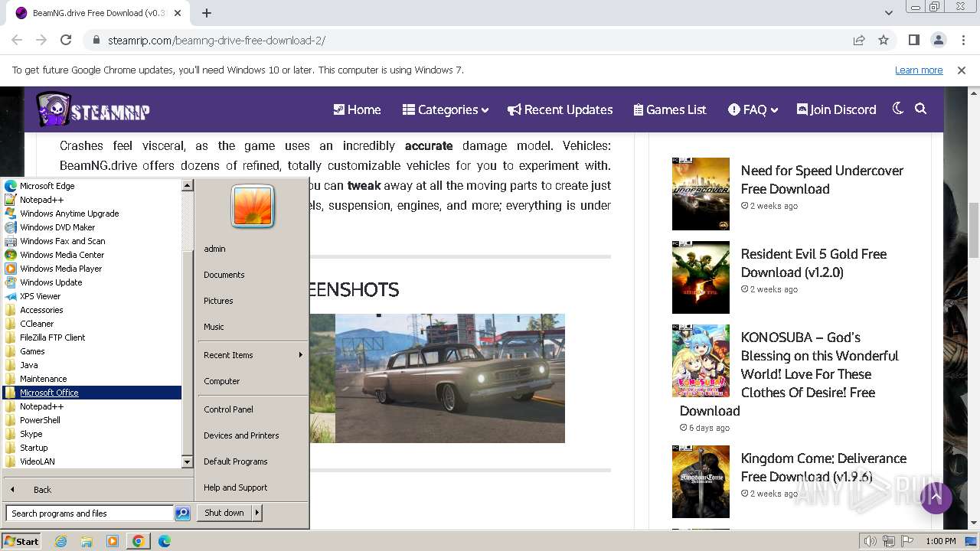Click the Shut down button
The height and width of the screenshot is (551, 980).
(224, 514)
